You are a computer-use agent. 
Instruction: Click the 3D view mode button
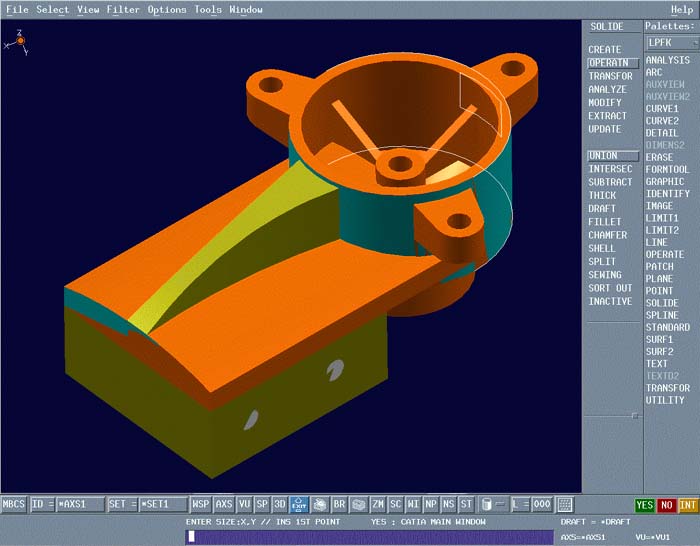click(x=280, y=505)
